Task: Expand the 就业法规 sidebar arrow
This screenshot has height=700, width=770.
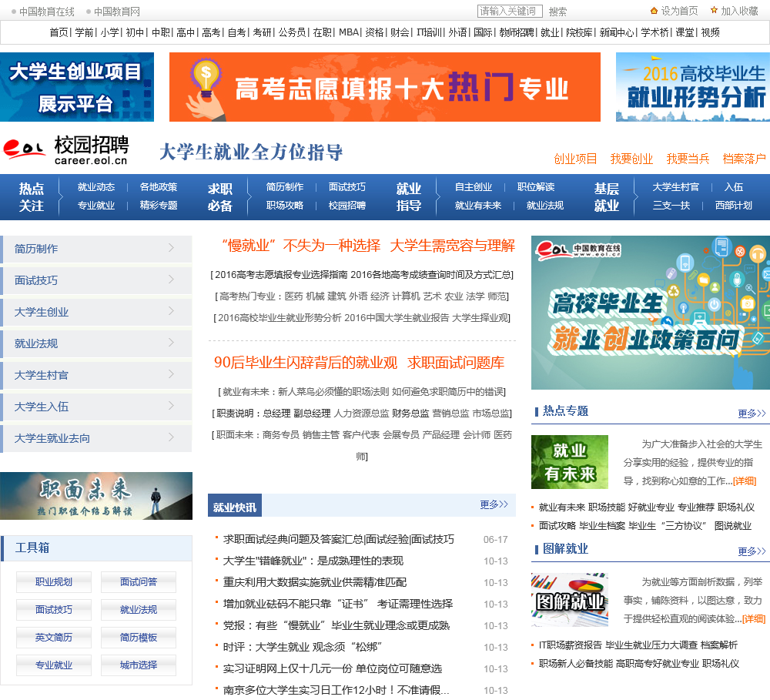Action: point(172,343)
